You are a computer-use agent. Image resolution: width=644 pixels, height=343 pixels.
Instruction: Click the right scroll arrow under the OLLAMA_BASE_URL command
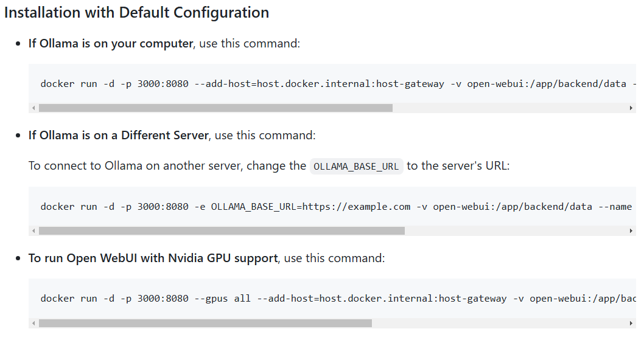[631, 231]
